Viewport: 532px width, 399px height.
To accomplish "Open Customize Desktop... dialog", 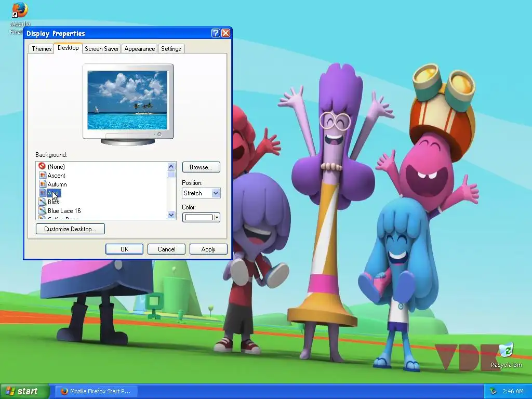I will point(70,229).
